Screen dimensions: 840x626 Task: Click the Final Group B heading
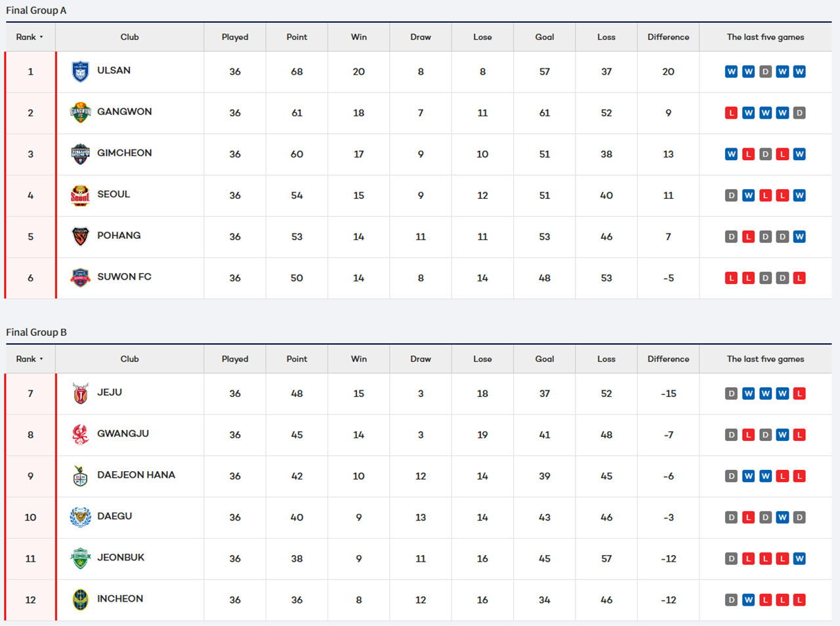tap(37, 332)
